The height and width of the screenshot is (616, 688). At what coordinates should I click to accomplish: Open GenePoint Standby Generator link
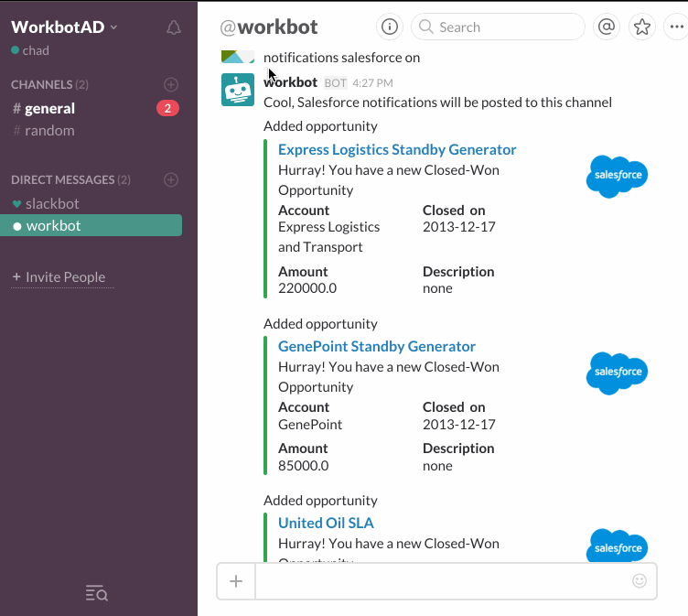tap(376, 346)
